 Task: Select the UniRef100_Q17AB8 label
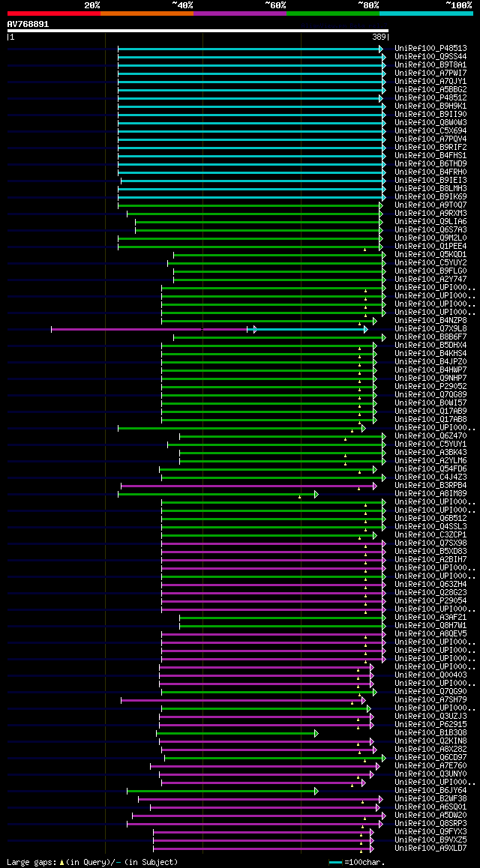click(x=430, y=420)
